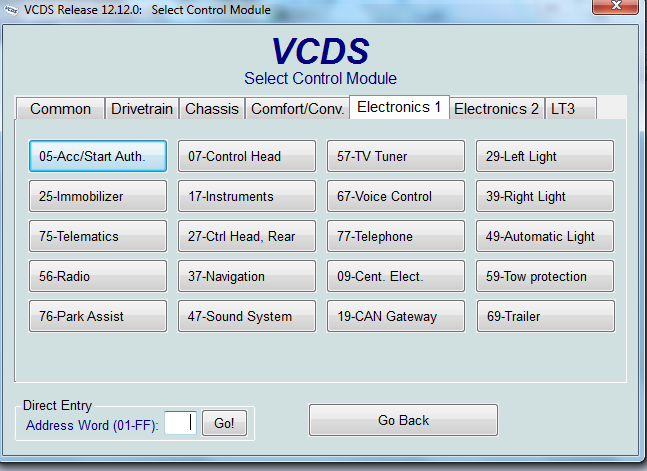Select the 57-TV Tuner module
647x471 pixels.
(x=396, y=156)
